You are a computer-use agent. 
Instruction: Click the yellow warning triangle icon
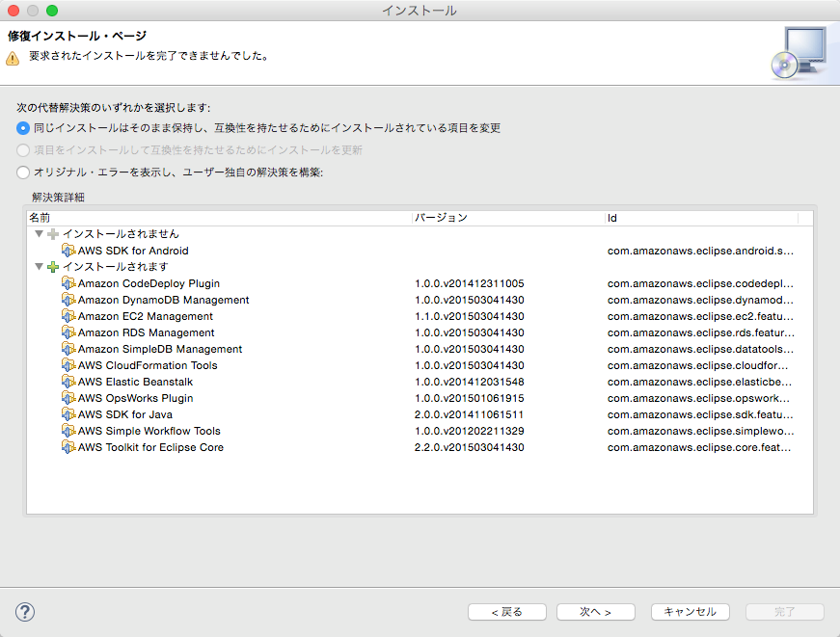point(13,58)
